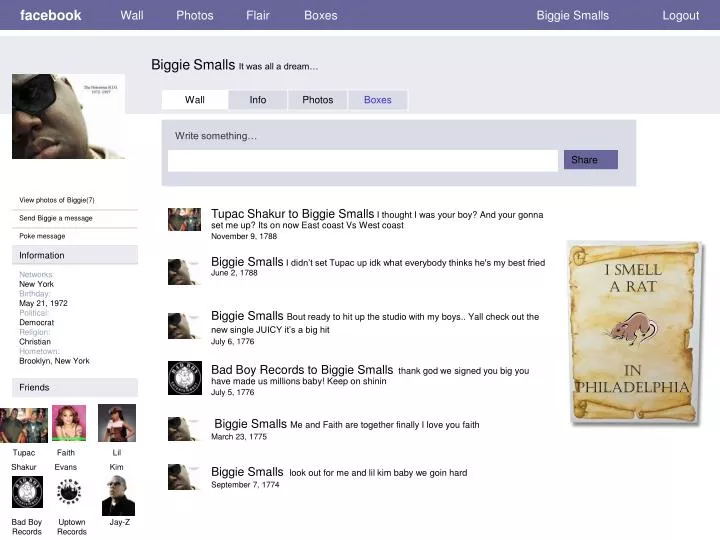Click Bad Boy Records to Biggie Smalls title

[302, 370]
